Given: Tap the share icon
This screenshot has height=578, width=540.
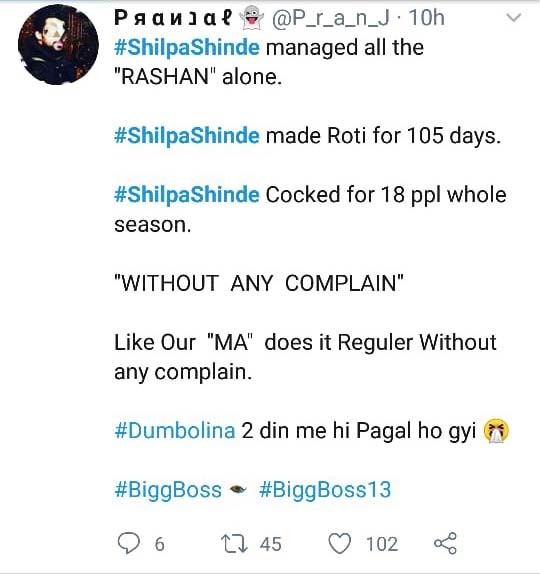Looking at the screenshot, I should pyautogui.click(x=445, y=543).
